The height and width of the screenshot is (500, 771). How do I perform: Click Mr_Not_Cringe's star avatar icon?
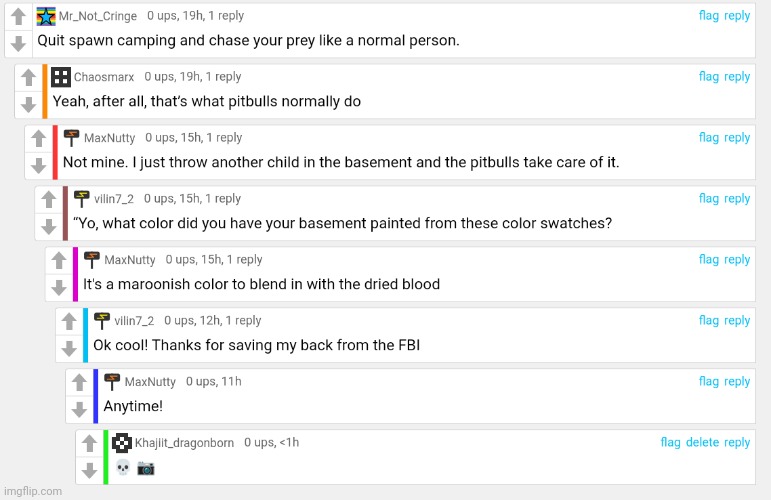coord(46,16)
